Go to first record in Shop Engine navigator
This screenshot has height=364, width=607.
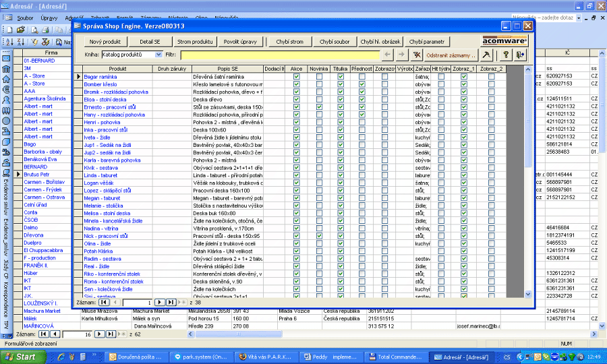click(104, 303)
